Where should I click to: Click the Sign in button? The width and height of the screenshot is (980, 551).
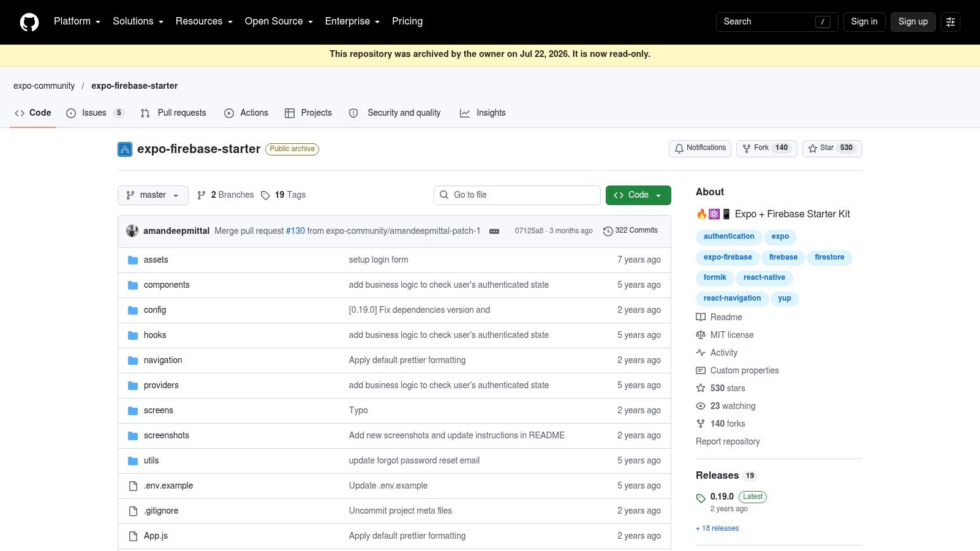coord(864,22)
